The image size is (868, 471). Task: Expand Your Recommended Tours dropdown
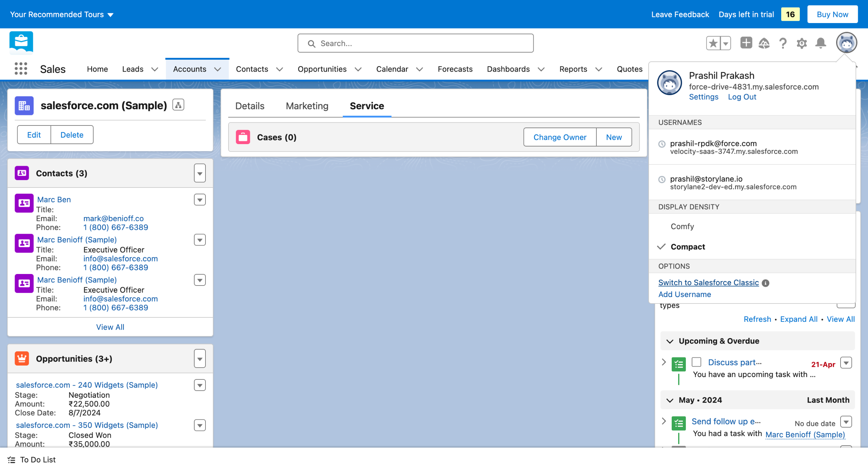[62, 14]
